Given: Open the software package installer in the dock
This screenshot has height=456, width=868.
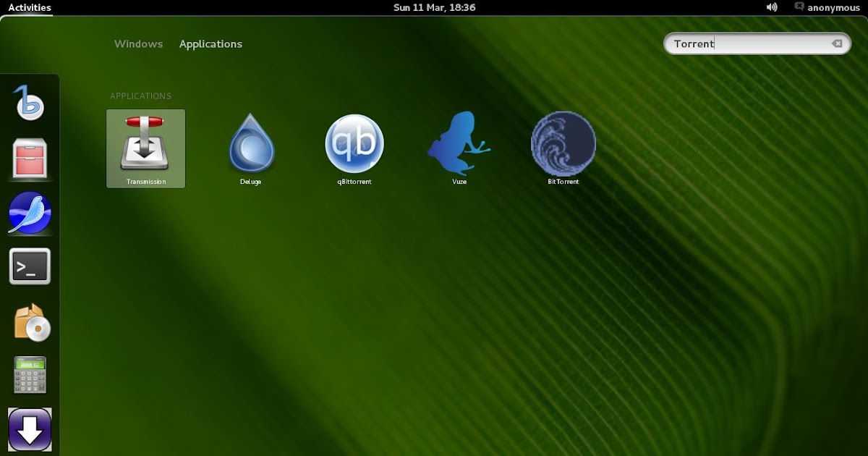Looking at the screenshot, I should [x=32, y=321].
